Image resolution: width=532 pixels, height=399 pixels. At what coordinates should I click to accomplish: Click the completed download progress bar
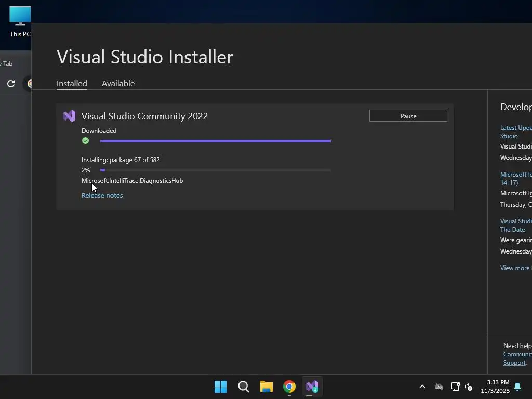(x=216, y=141)
